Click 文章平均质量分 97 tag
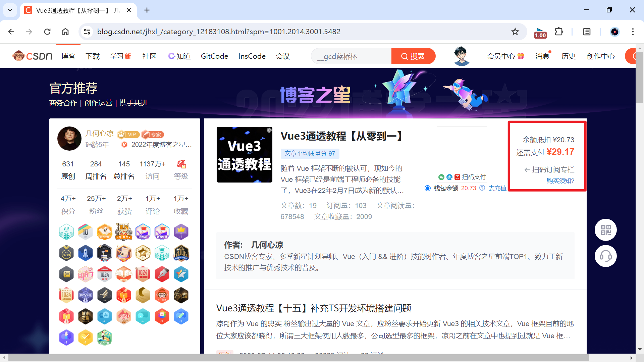 coord(310,154)
